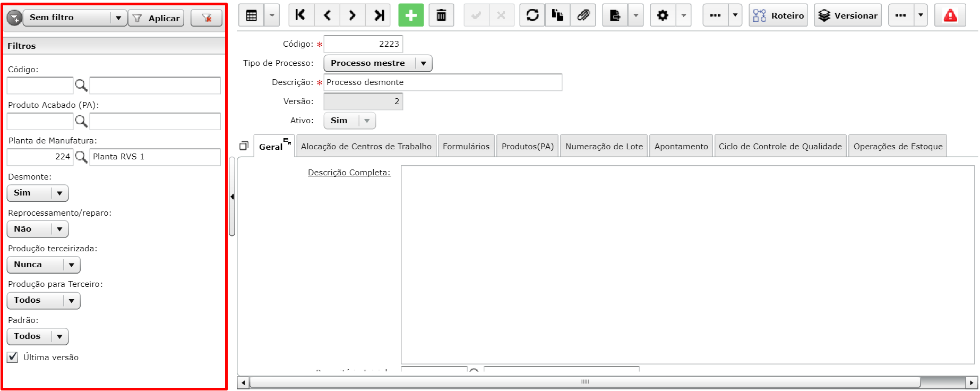The image size is (980, 391).
Task: Confirm changes with the checkmark icon
Action: (x=476, y=15)
